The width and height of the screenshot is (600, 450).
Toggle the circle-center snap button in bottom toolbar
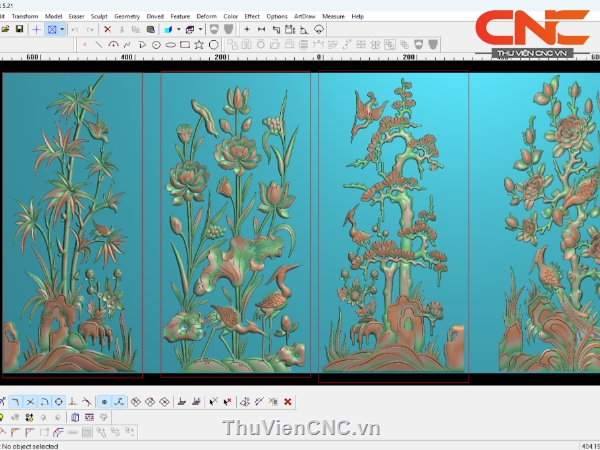pos(59,402)
